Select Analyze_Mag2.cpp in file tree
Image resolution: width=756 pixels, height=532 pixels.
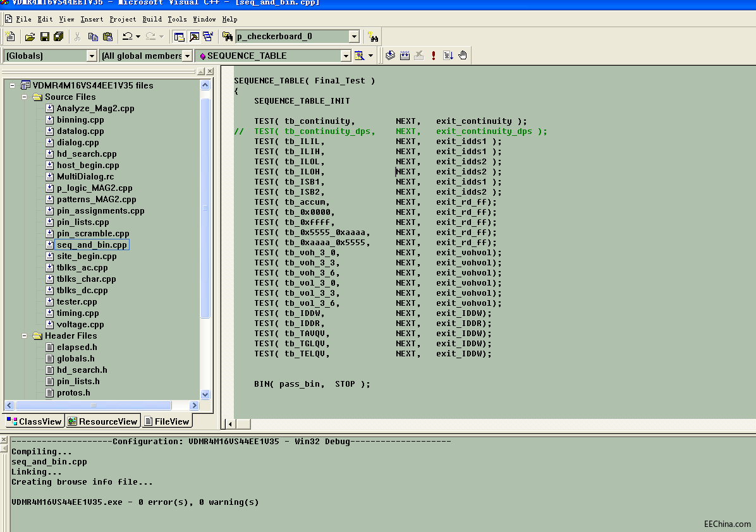coord(95,109)
